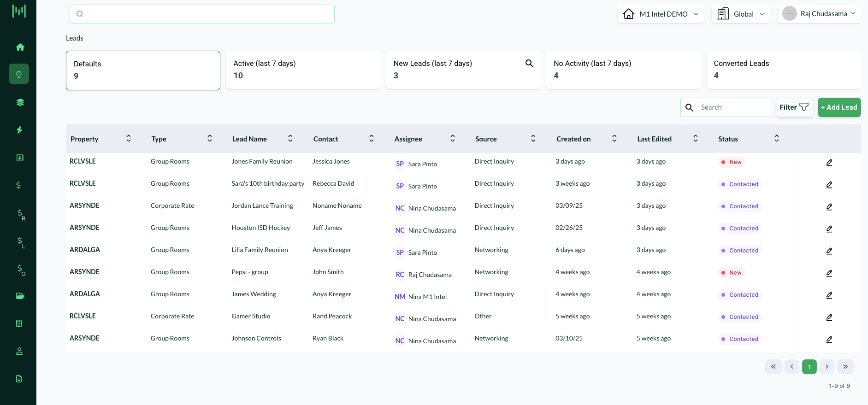Sort table by Lead Name column

click(x=290, y=139)
